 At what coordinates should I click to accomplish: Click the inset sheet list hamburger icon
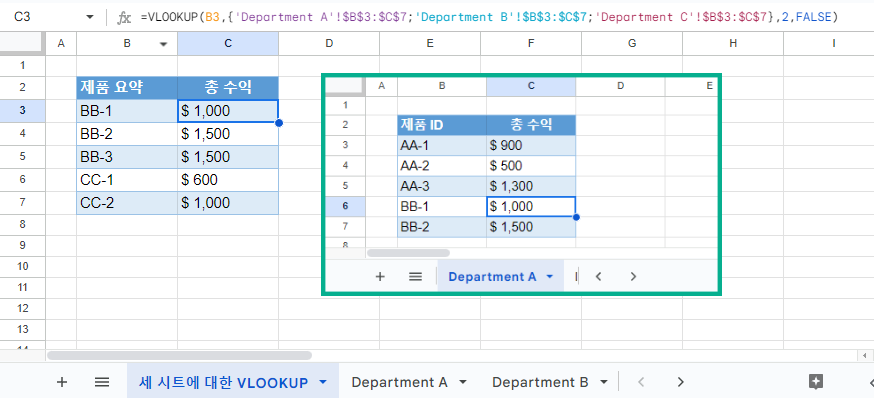(415, 276)
